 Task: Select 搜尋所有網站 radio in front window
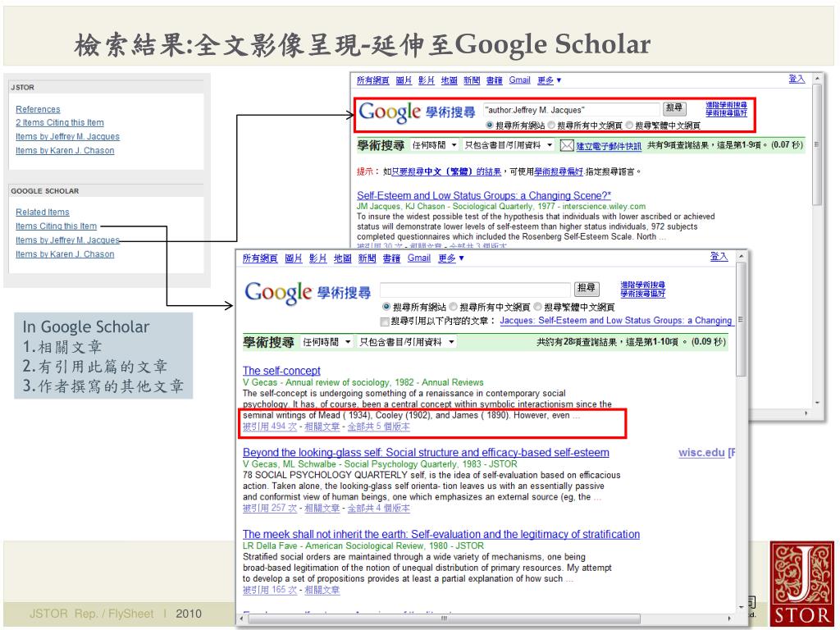pyautogui.click(x=386, y=307)
